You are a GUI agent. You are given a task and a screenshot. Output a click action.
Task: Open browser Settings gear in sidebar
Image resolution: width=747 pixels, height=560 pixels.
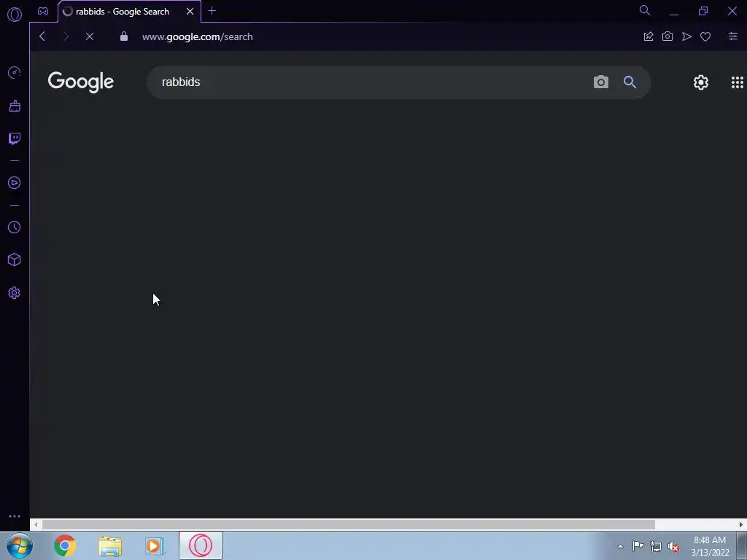click(15, 293)
